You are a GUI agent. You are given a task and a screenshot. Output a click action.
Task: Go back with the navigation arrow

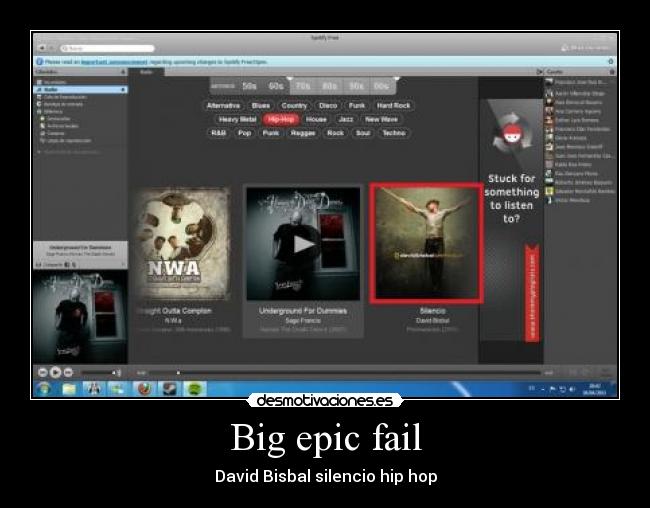click(42, 49)
